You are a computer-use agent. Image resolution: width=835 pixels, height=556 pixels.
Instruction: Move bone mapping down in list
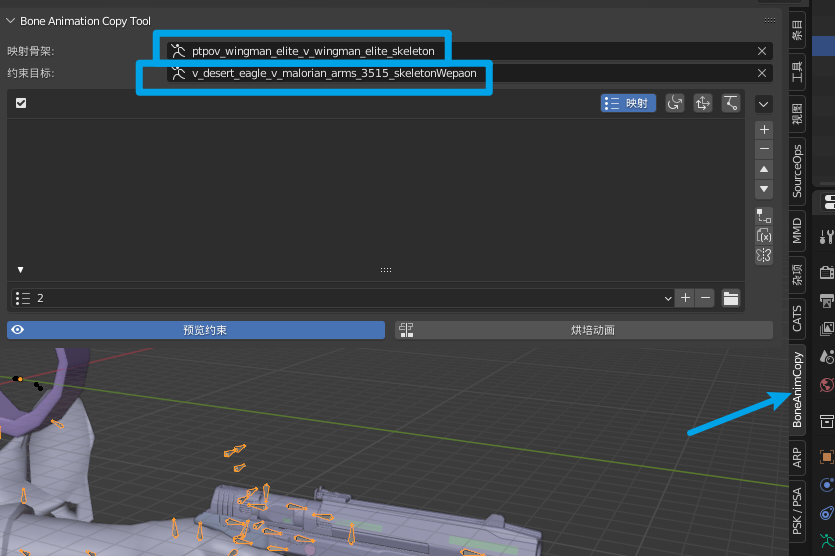click(x=764, y=189)
